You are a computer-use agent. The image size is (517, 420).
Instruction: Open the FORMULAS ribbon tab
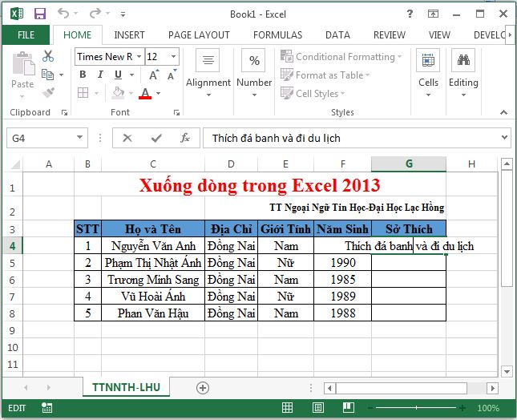pyautogui.click(x=277, y=34)
